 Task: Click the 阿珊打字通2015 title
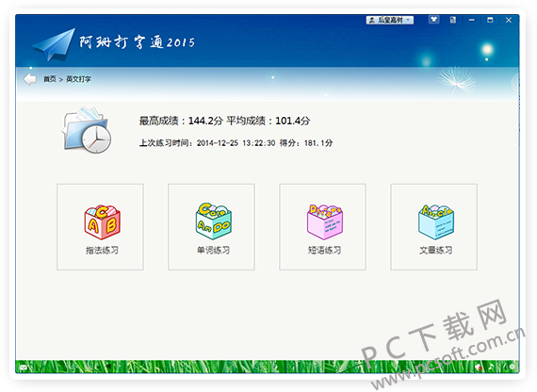(x=137, y=42)
